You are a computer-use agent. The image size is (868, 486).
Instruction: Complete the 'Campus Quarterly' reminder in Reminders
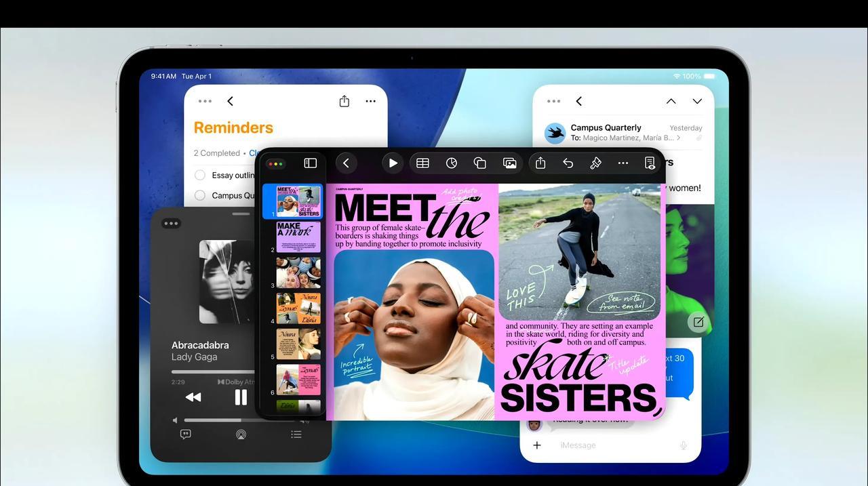coord(200,195)
